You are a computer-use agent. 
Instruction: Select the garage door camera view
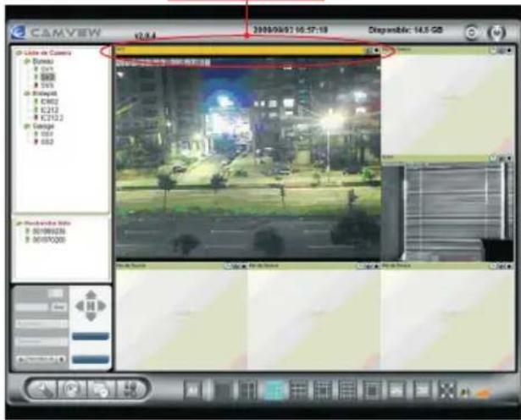(447, 211)
